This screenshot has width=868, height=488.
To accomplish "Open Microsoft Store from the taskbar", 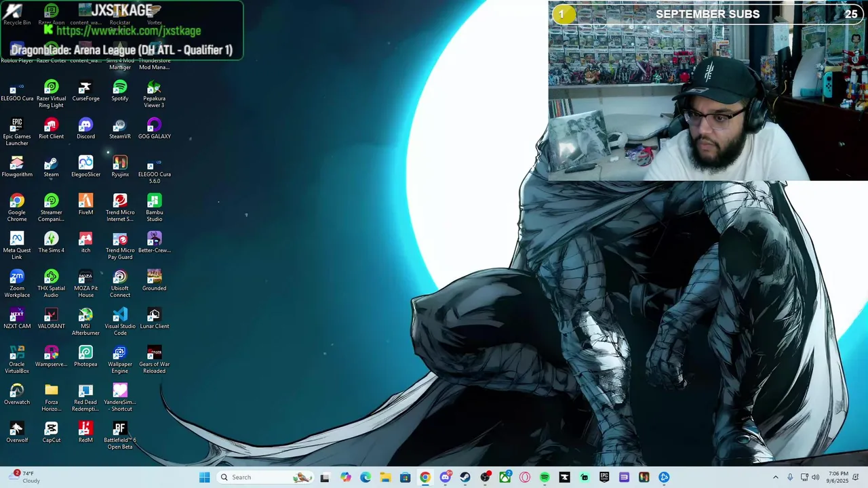I will click(405, 477).
